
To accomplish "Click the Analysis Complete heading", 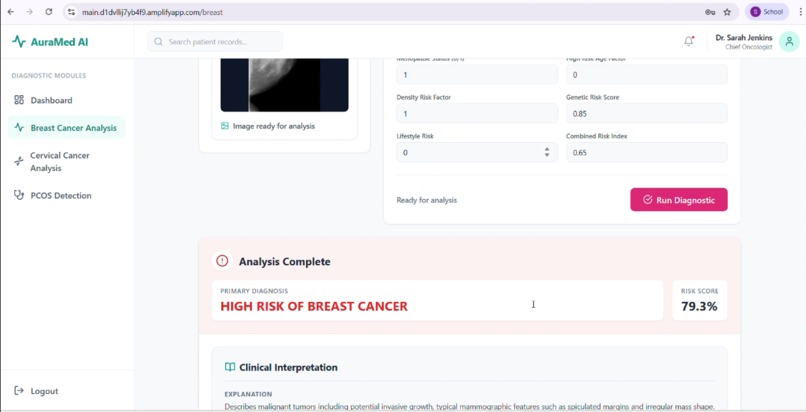I will point(284,261).
